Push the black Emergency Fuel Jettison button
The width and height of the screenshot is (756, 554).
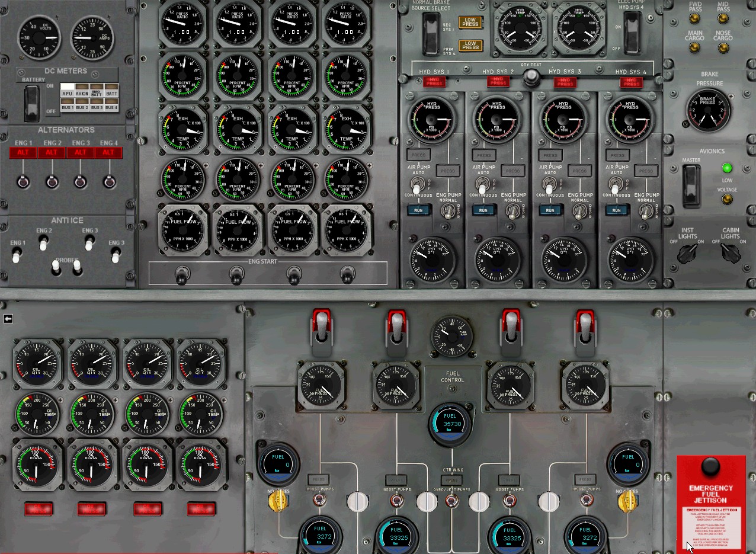[x=712, y=467]
